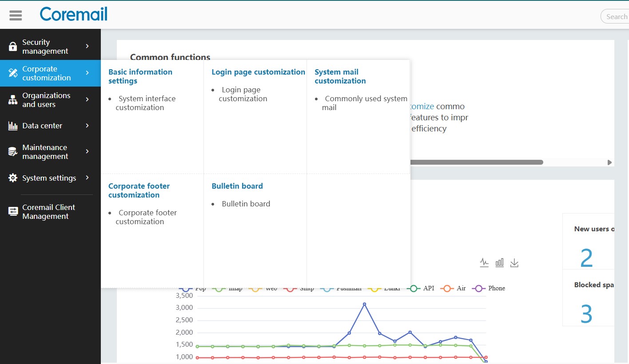Open the Bulletin board link

pos(246,204)
